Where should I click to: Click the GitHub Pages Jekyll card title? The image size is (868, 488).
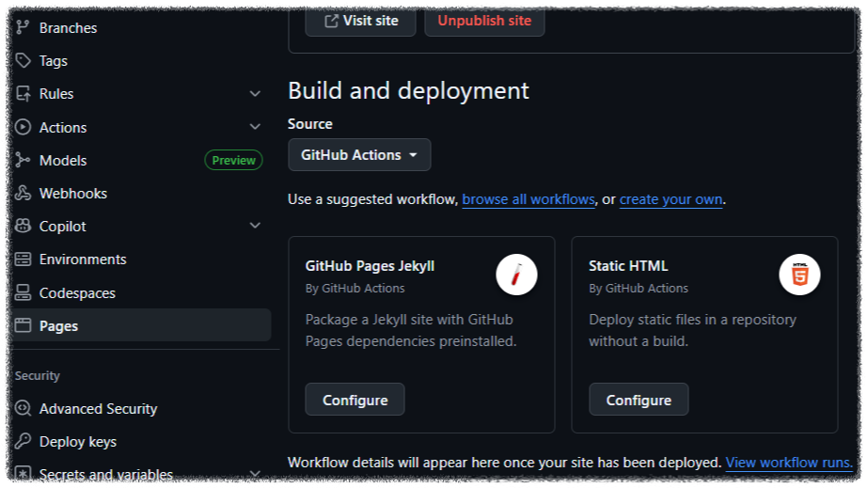click(x=370, y=266)
